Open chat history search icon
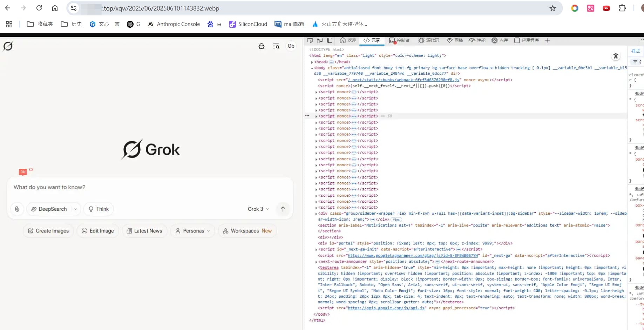 click(276, 46)
